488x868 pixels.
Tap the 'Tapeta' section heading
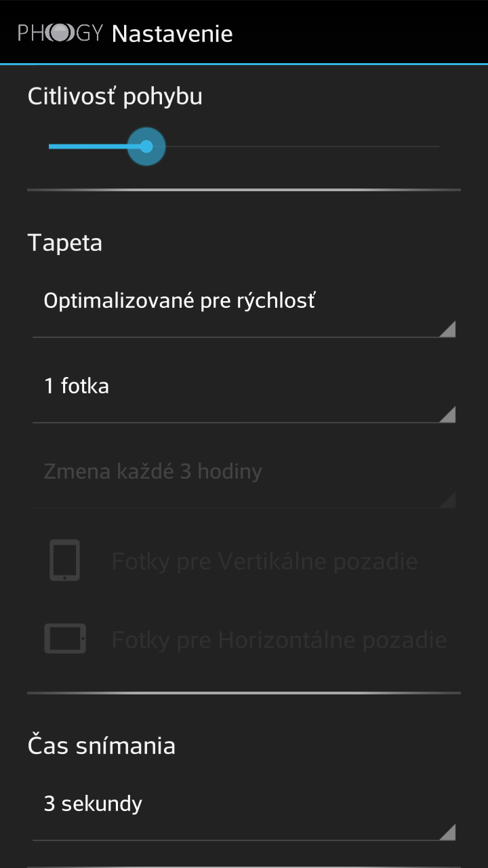point(65,242)
